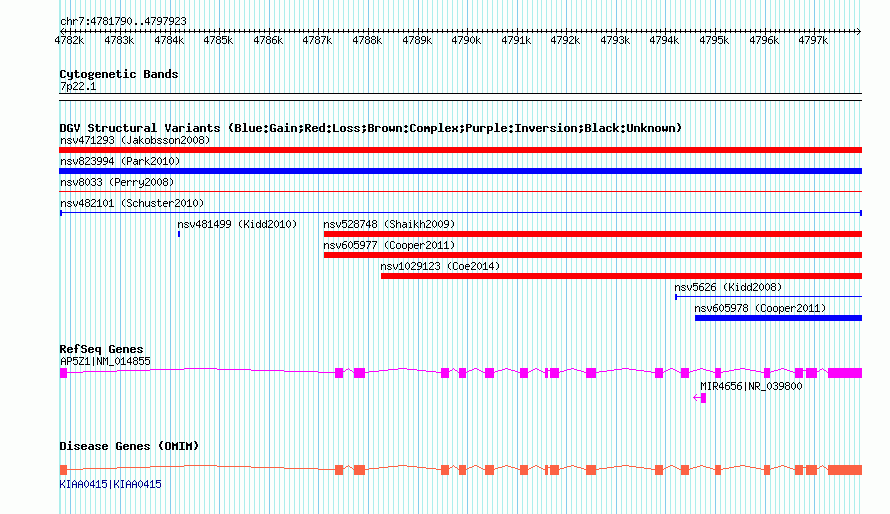Screen dimensions: 890x514
Task: Open the nsv1029123 (Coe2014) label
Action: coord(440,266)
